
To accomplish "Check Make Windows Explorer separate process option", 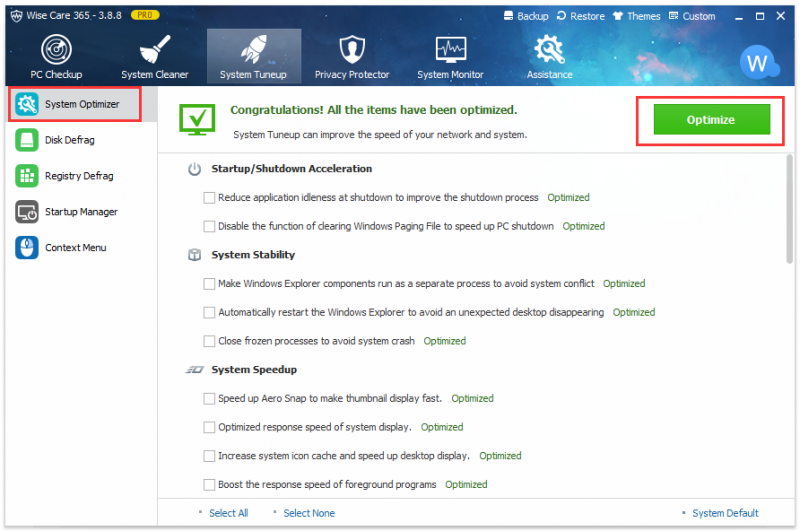I will click(x=209, y=284).
